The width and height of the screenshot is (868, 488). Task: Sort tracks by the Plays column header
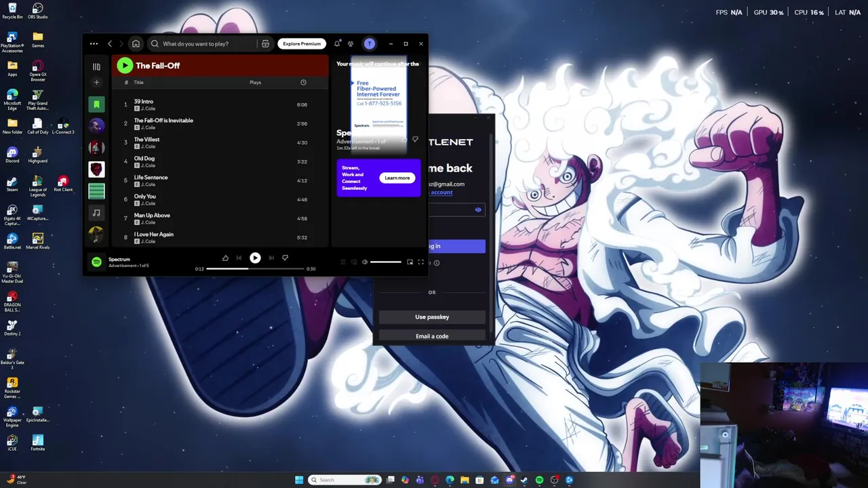[x=255, y=82]
